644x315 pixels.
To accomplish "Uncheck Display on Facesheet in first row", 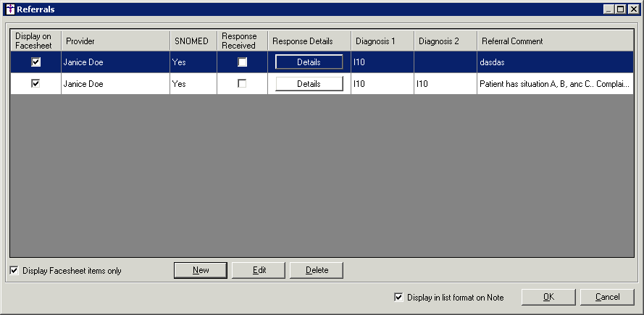I will tap(35, 62).
